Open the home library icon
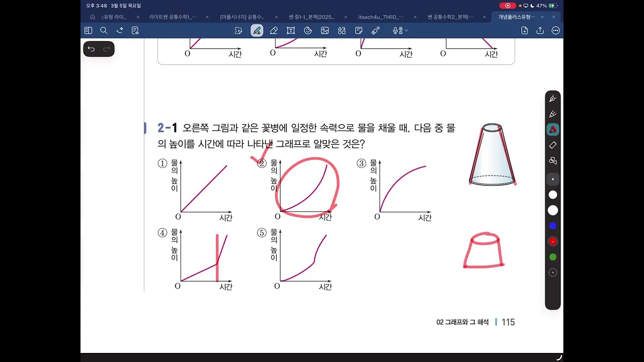The width and height of the screenshot is (644, 362). (92, 17)
